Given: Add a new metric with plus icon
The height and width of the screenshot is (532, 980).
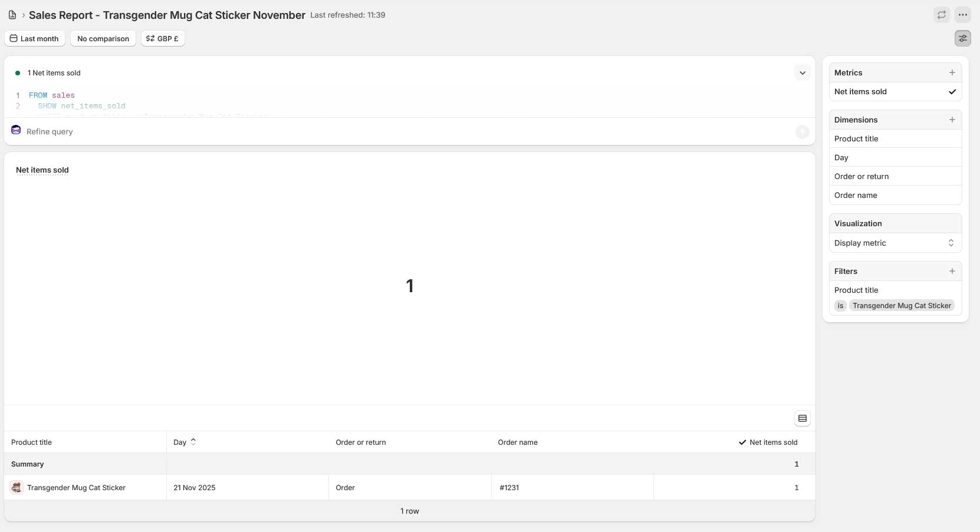Looking at the screenshot, I should [x=952, y=72].
